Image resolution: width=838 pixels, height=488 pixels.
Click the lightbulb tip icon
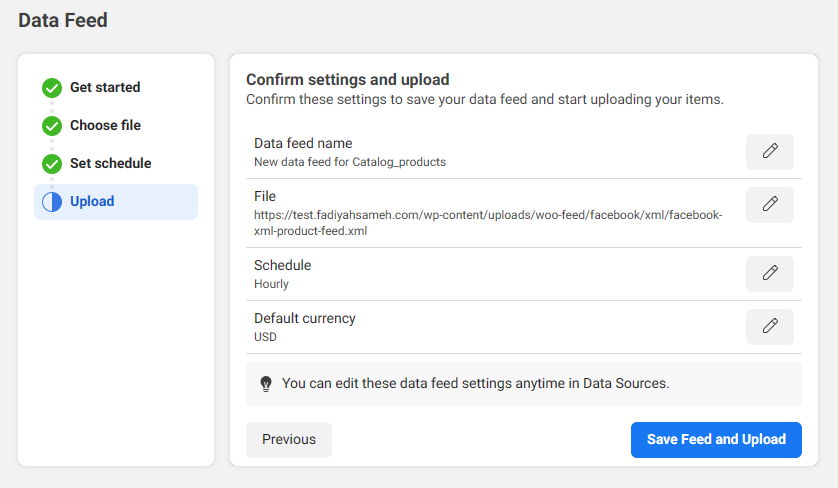pos(266,383)
